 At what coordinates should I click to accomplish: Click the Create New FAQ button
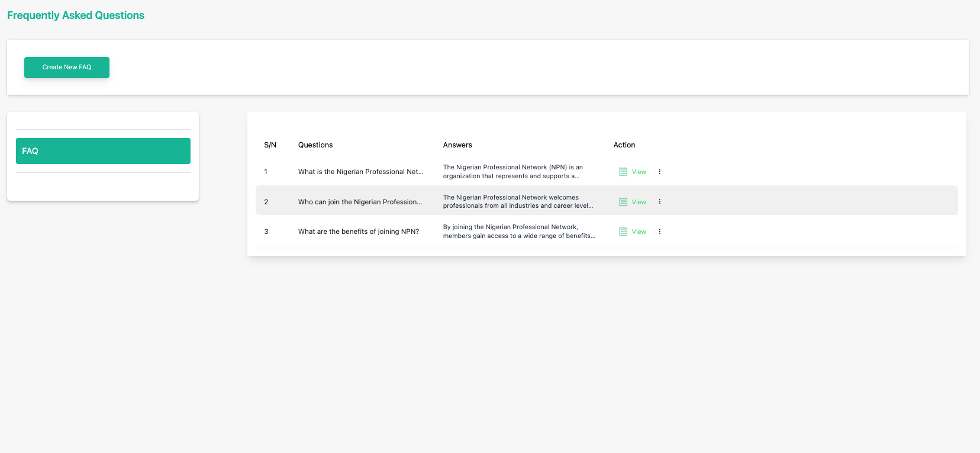(x=67, y=68)
